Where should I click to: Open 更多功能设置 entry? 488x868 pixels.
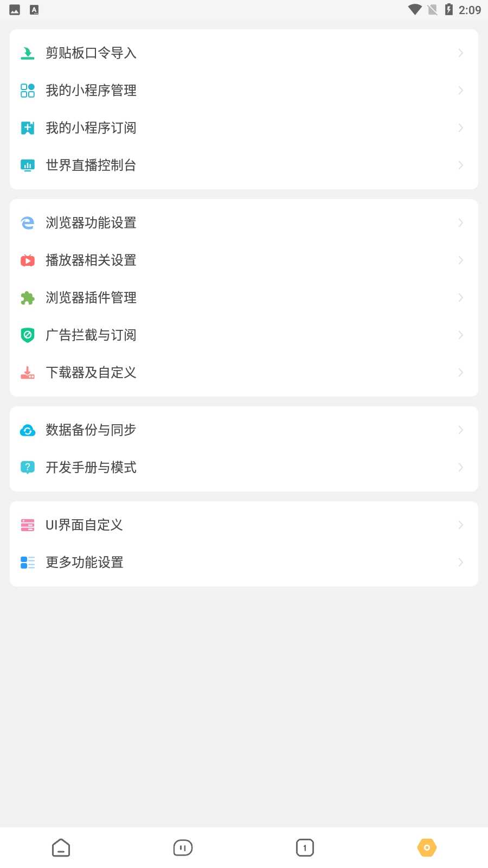(x=85, y=563)
